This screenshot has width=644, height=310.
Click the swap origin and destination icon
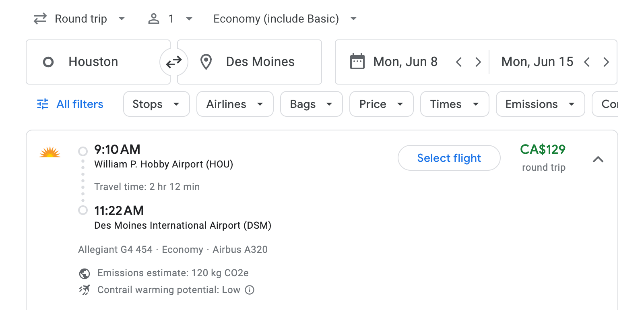[x=174, y=62]
